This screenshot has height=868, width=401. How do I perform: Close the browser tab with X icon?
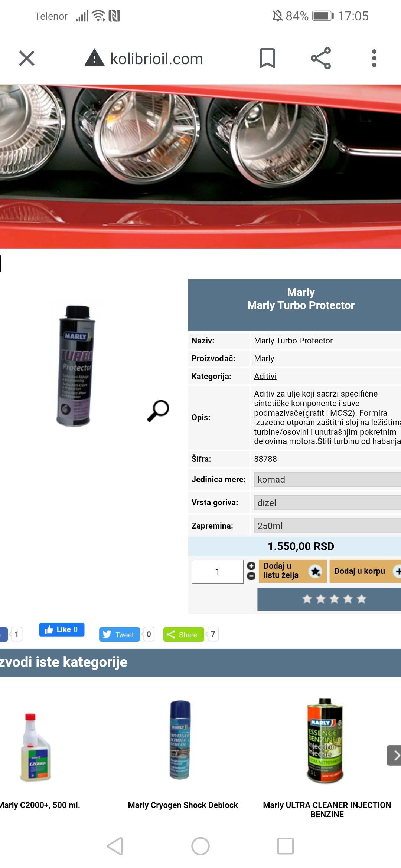[27, 58]
